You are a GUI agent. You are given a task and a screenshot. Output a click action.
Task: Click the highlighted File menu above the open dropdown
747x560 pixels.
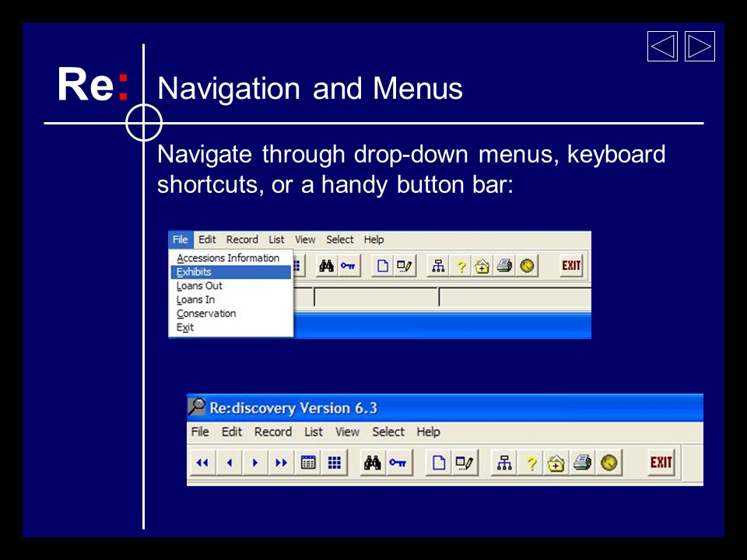[181, 240]
